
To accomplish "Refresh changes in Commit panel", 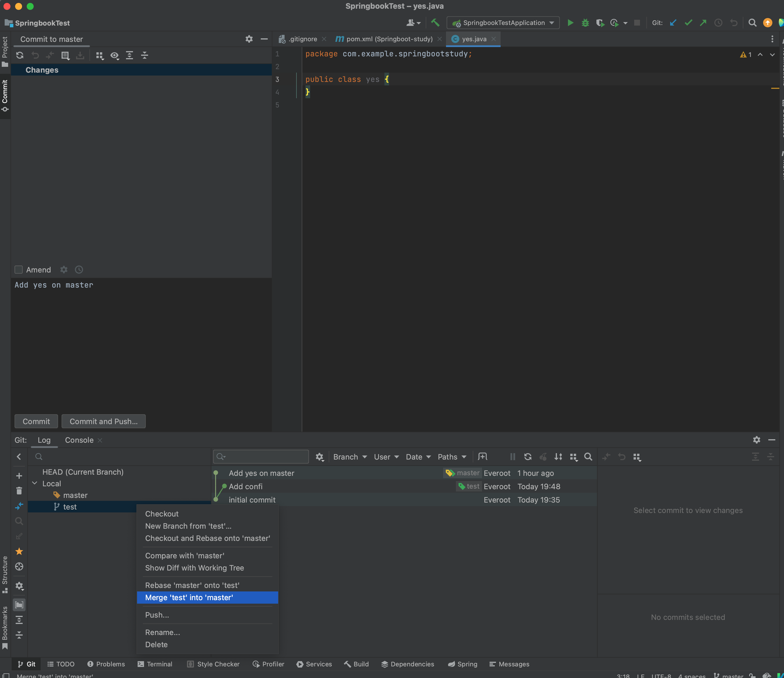I will tap(20, 55).
